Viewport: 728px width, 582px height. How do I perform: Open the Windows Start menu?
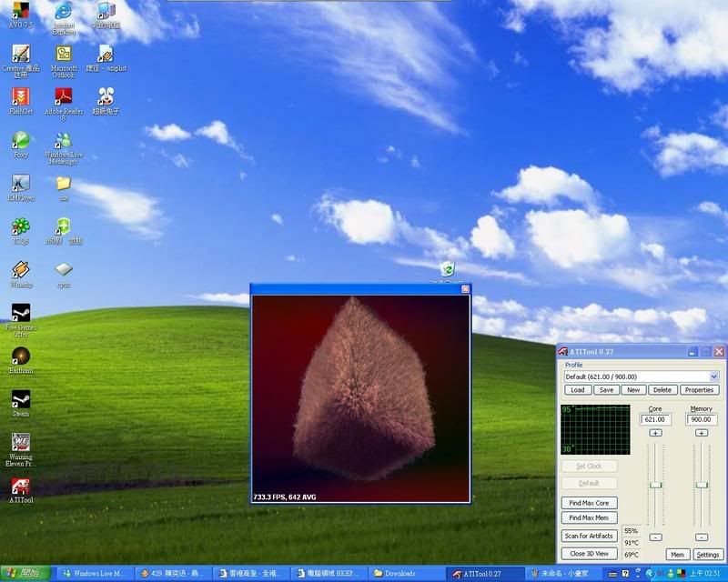tap(25, 573)
